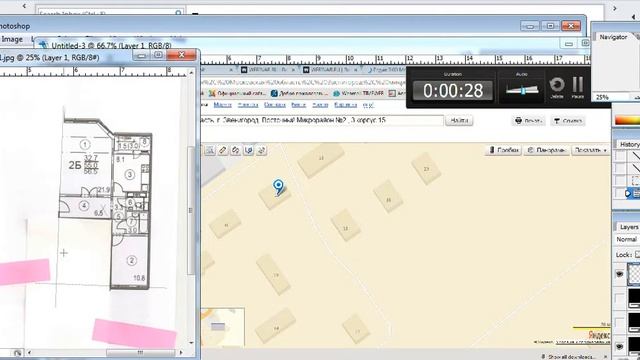Click the Show all downloads link
The image size is (640, 360).
[x=571, y=357]
